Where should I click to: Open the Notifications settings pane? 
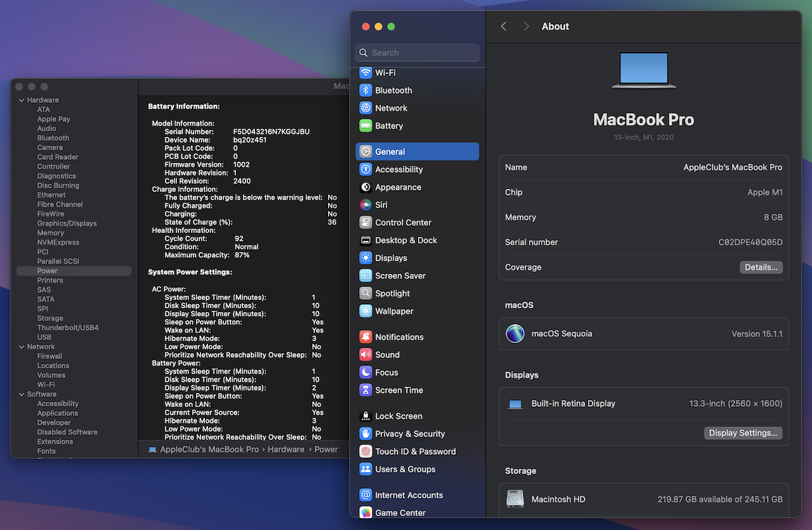pos(399,337)
